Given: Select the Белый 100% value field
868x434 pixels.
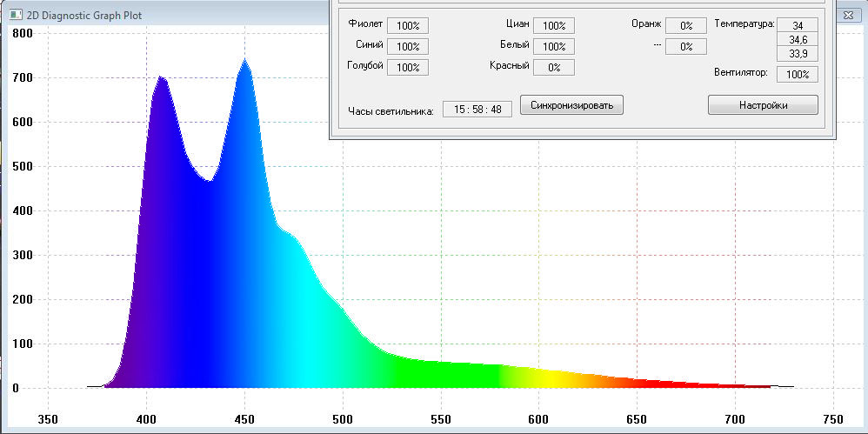Looking at the screenshot, I should point(554,46).
